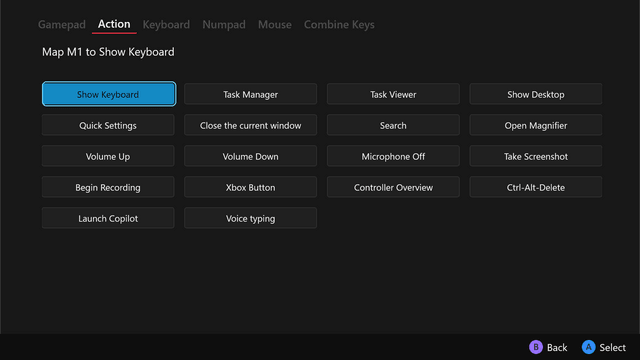This screenshot has height=360, width=640.
Task: Open the Combine Keys tab
Action: pos(339,25)
